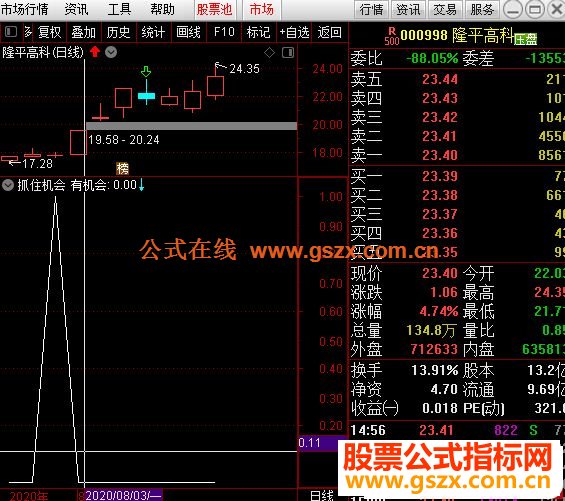Click the gray gap band on chart

click(x=191, y=125)
